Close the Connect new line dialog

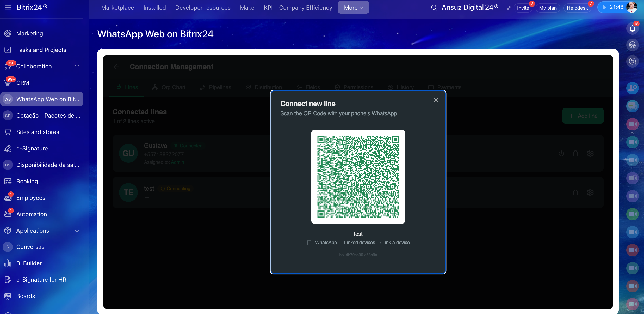(436, 100)
